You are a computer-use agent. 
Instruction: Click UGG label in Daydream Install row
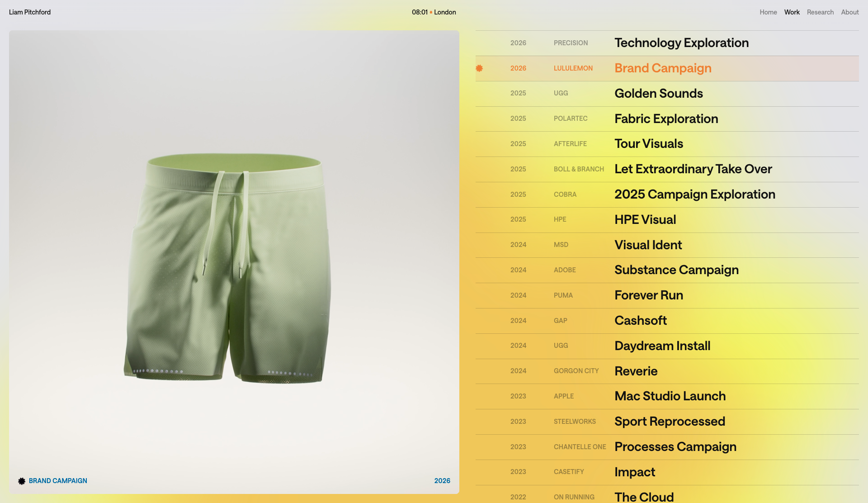click(x=561, y=346)
